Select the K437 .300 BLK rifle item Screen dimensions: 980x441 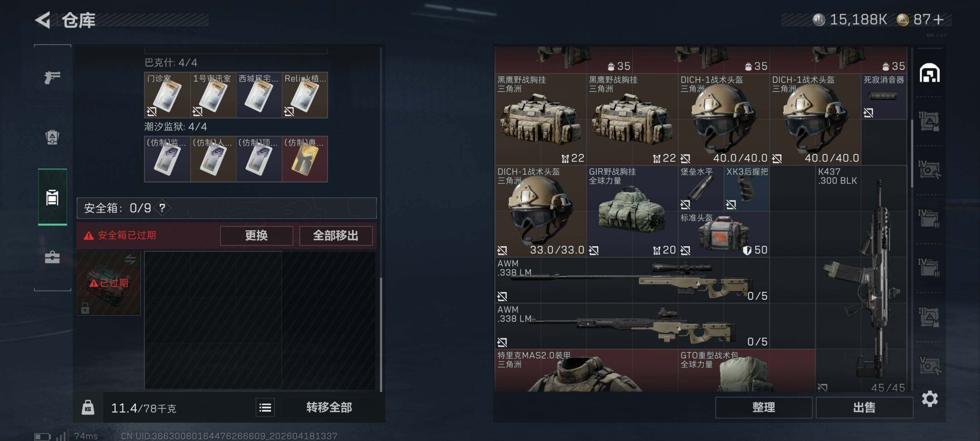[861, 279]
